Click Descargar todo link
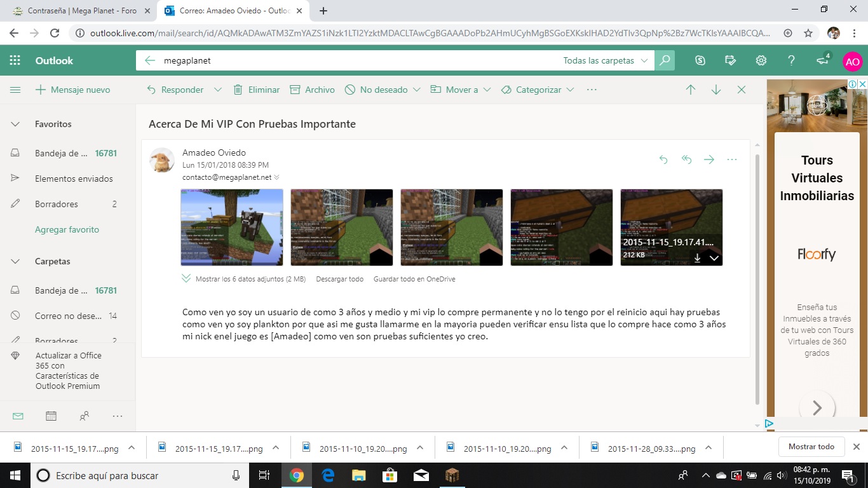 339,279
